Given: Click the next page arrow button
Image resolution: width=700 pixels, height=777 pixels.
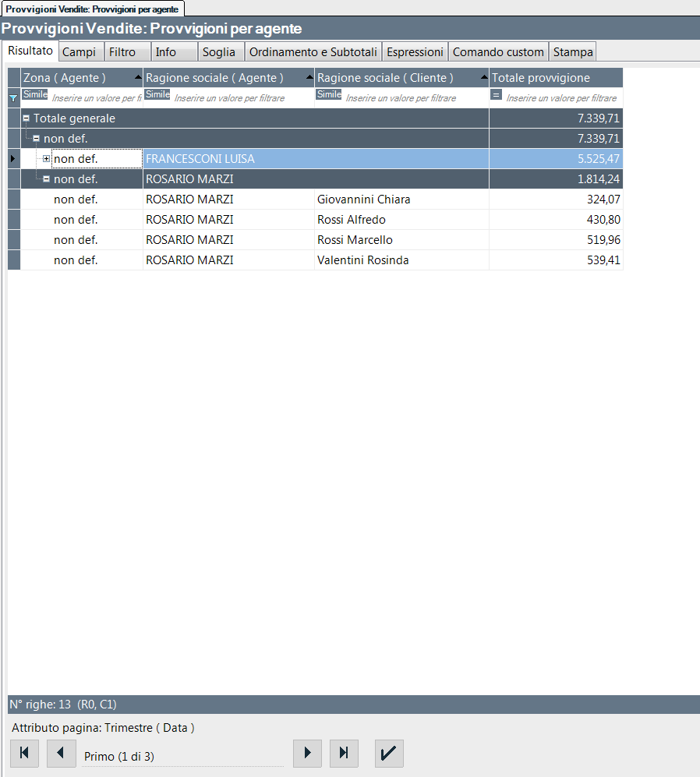Looking at the screenshot, I should [307, 753].
